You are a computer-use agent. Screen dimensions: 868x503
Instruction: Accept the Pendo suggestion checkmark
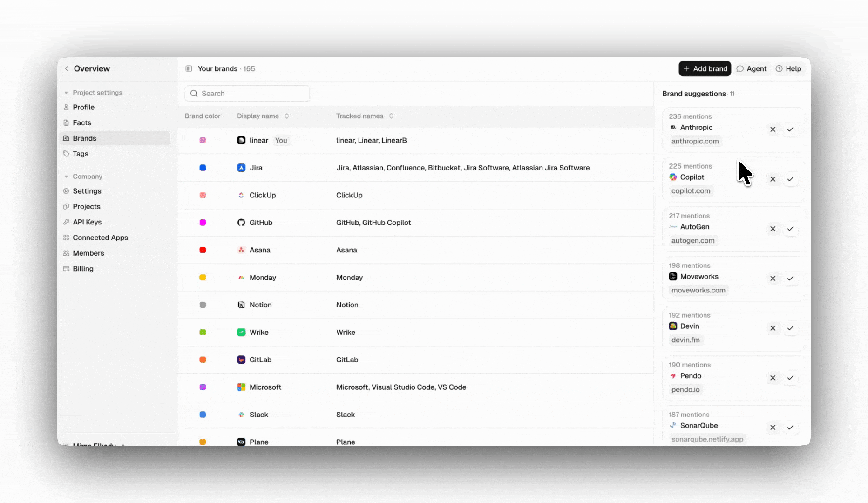coord(790,378)
